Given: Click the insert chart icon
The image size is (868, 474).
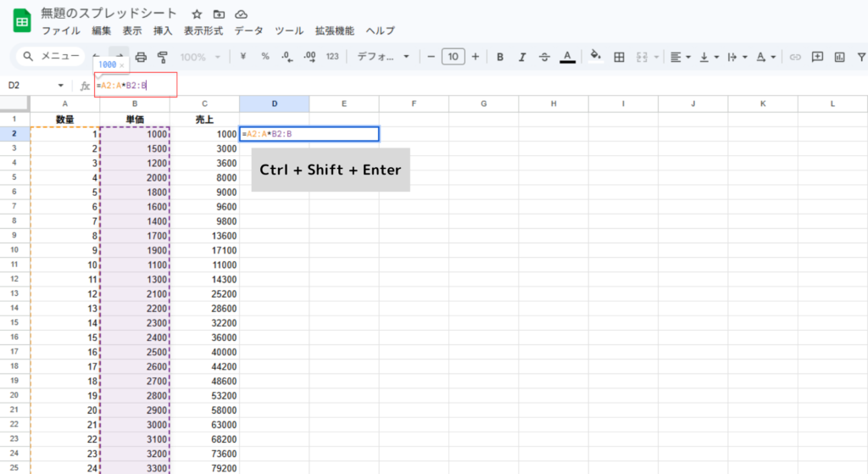Looking at the screenshot, I should [839, 57].
